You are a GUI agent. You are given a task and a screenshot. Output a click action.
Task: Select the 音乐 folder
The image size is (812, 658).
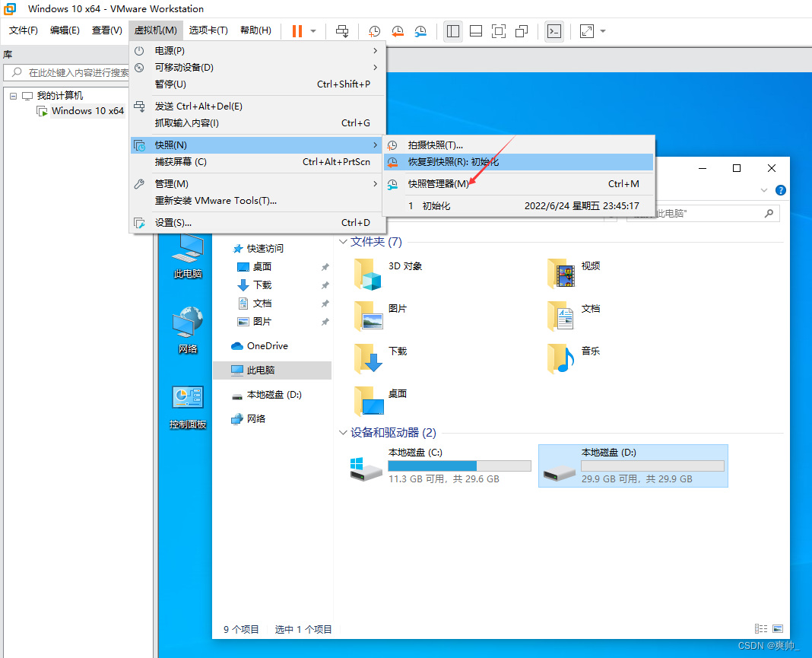574,358
